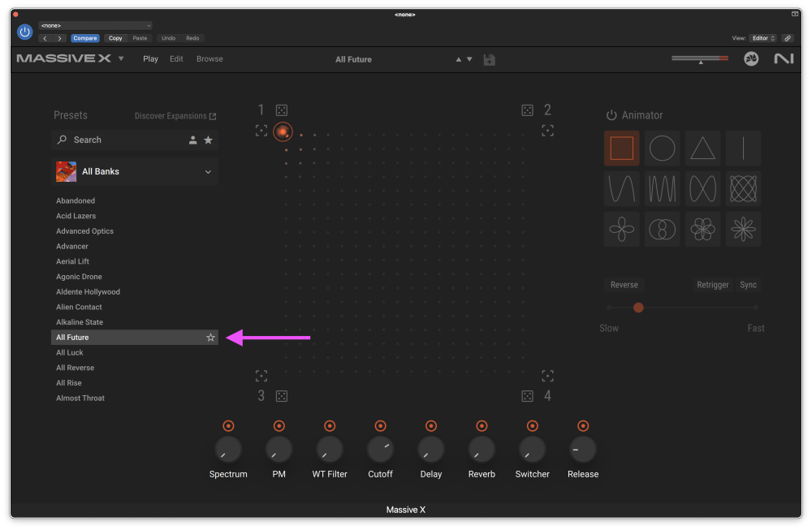Open the Massive X logo menu arrow
The width and height of the screenshot is (812, 530).
coord(121,58)
